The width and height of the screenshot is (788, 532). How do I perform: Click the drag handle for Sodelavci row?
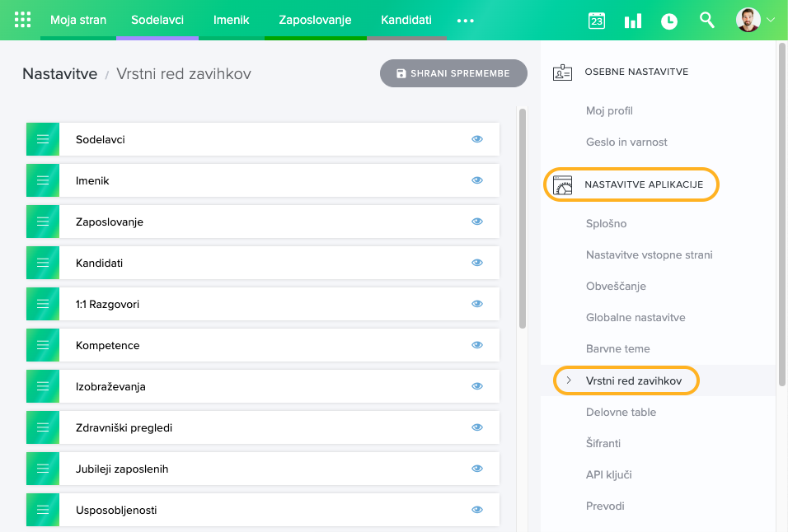click(x=43, y=139)
